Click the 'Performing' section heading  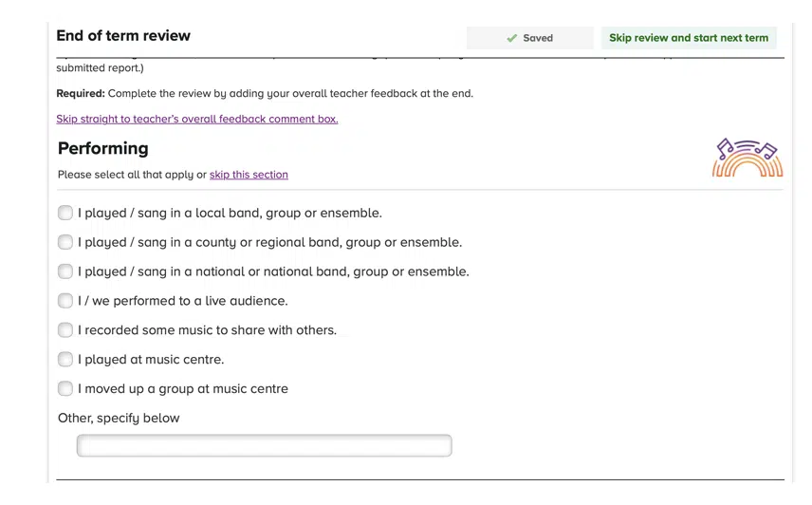tap(103, 148)
